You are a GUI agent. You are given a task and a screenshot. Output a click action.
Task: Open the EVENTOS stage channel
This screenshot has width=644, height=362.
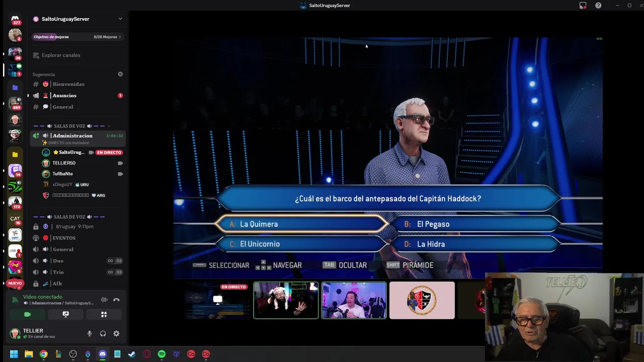(64, 238)
